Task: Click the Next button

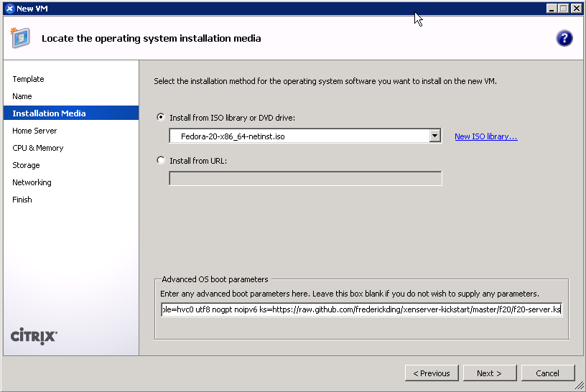Action: pos(490,373)
